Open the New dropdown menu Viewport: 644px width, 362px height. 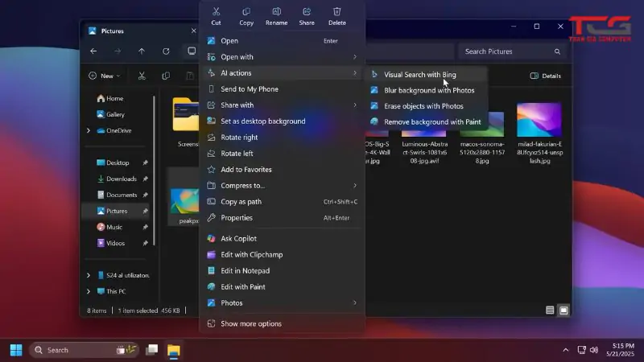(105, 76)
